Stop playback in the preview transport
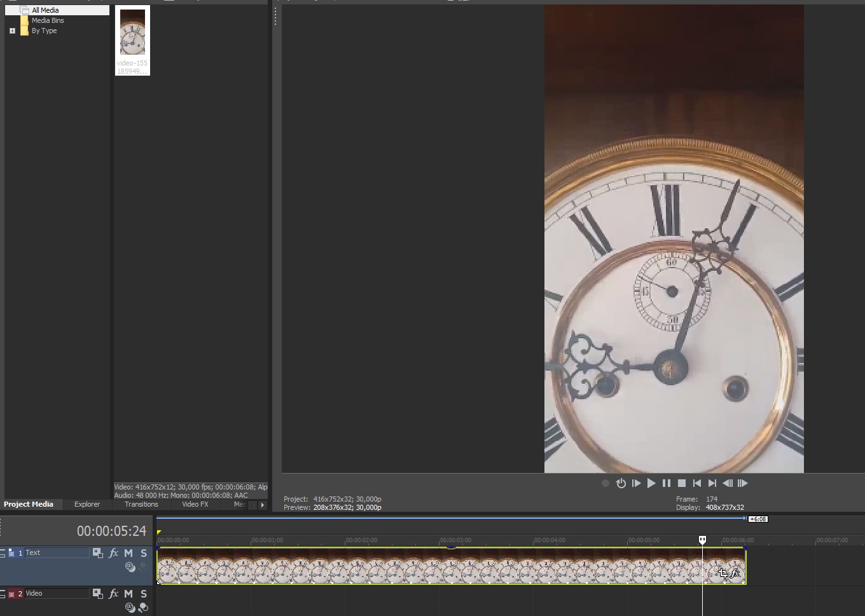 click(x=682, y=483)
